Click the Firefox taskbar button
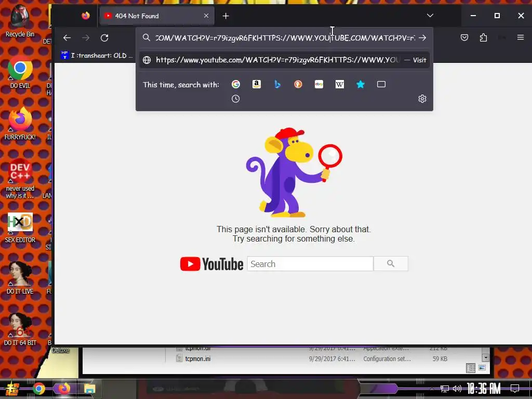Screen dimensions: 532x399 pyautogui.click(x=64, y=389)
